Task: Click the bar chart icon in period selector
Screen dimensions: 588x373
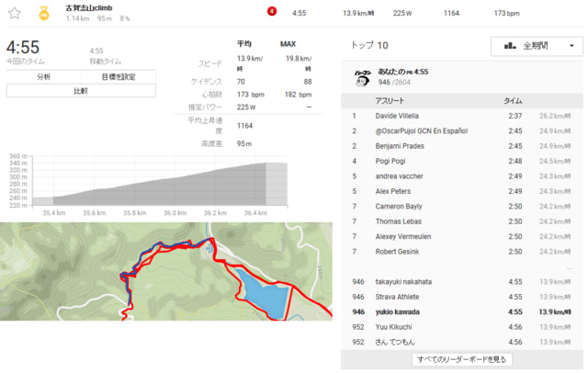Action: tap(510, 46)
